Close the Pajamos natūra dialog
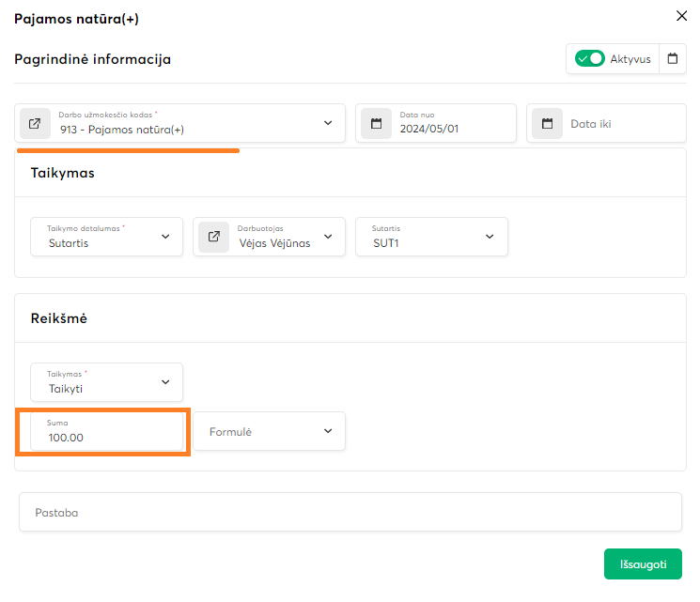Viewport: 700px width, 602px height. [681, 15]
